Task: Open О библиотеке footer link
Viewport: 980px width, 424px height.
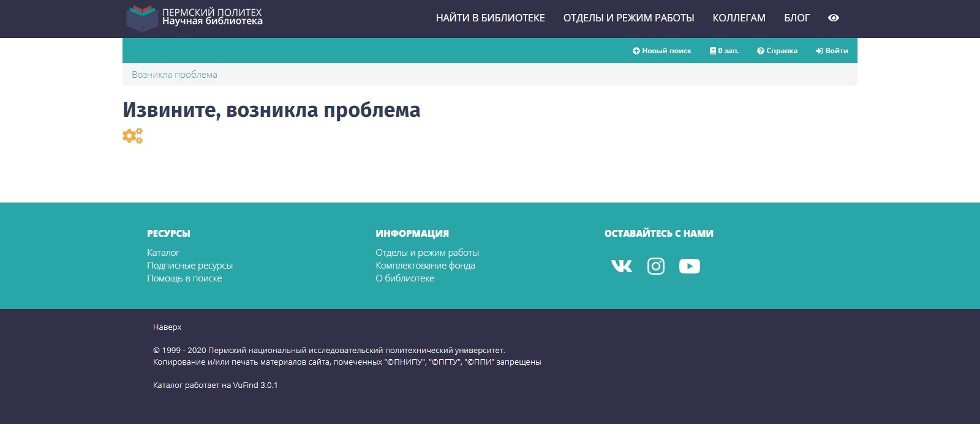Action: pyautogui.click(x=405, y=278)
